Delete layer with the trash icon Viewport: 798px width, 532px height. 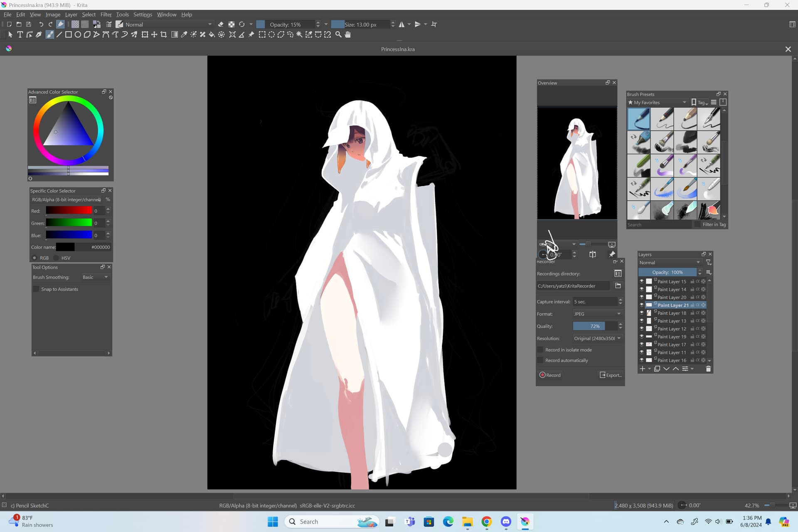pos(708,369)
